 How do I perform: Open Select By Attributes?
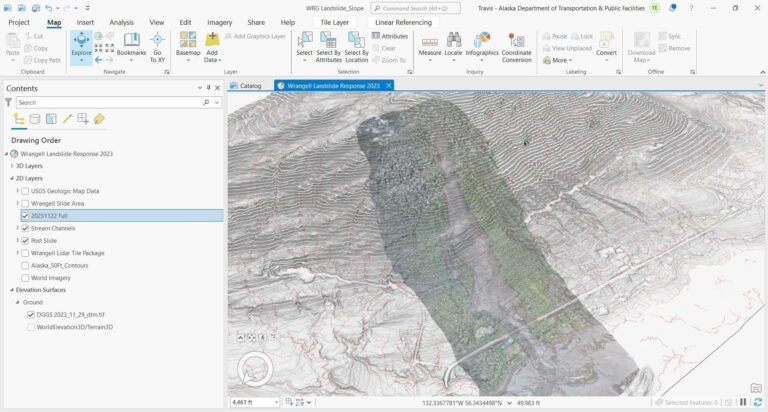point(328,48)
